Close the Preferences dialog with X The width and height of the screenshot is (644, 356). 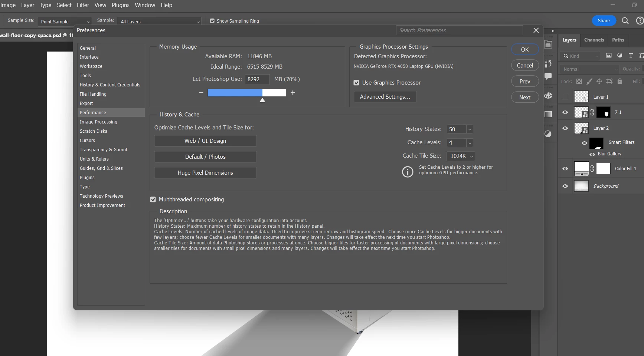click(x=536, y=30)
